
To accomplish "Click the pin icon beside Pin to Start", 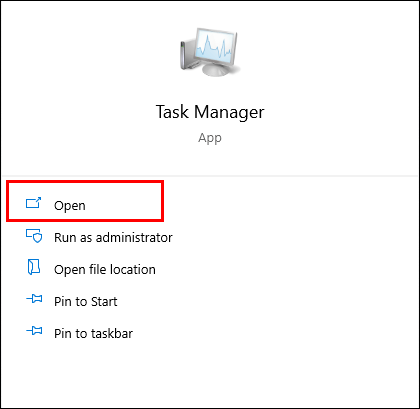I will pyautogui.click(x=34, y=299).
